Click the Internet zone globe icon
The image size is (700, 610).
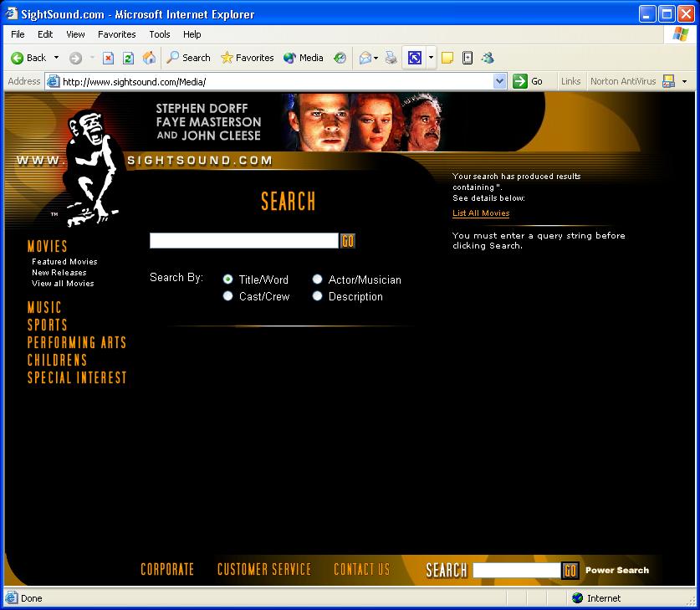click(x=577, y=598)
